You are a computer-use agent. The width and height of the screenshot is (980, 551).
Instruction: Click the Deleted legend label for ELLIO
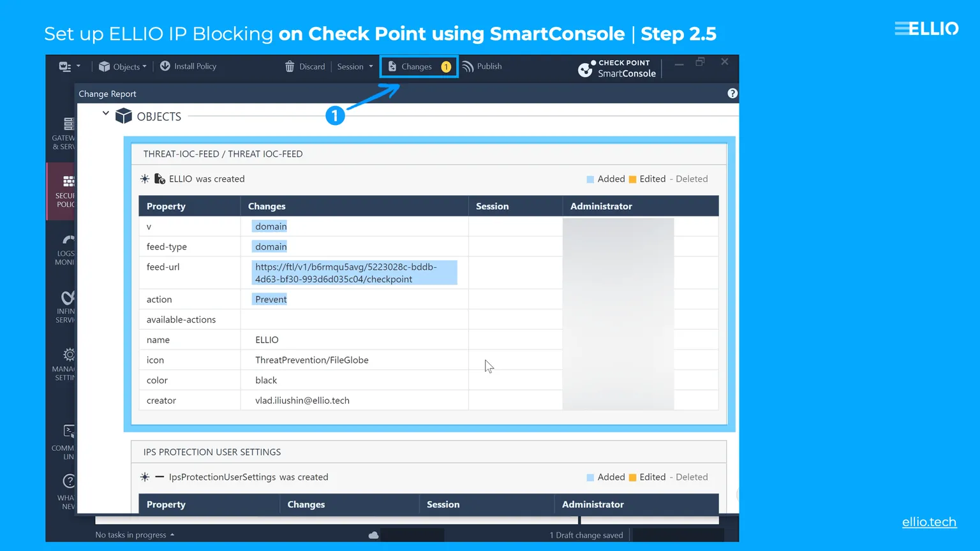point(692,179)
